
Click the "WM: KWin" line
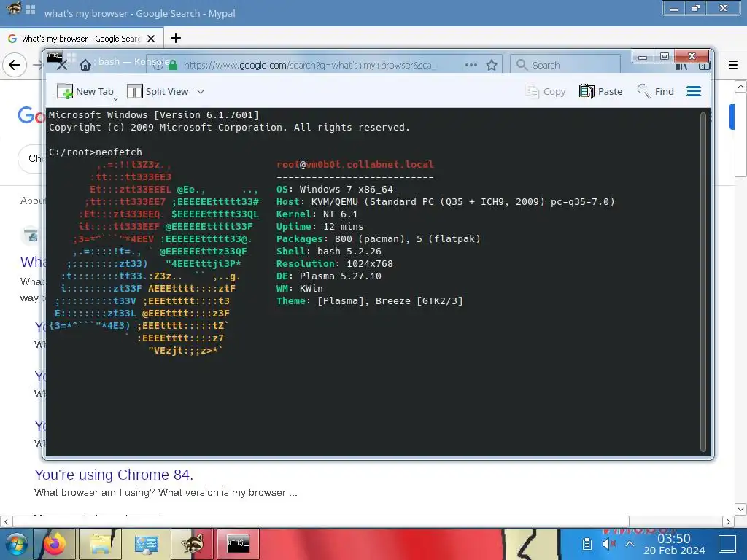tap(299, 288)
